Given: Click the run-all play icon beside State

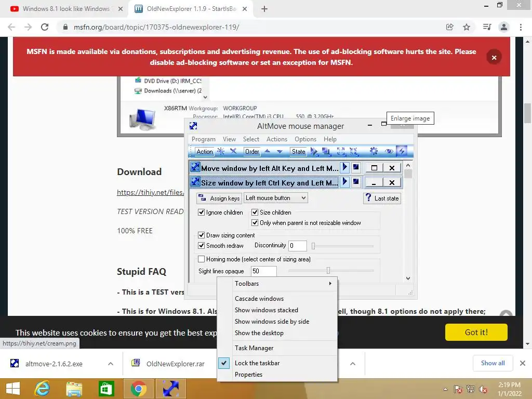Looking at the screenshot, I should click(x=314, y=152).
